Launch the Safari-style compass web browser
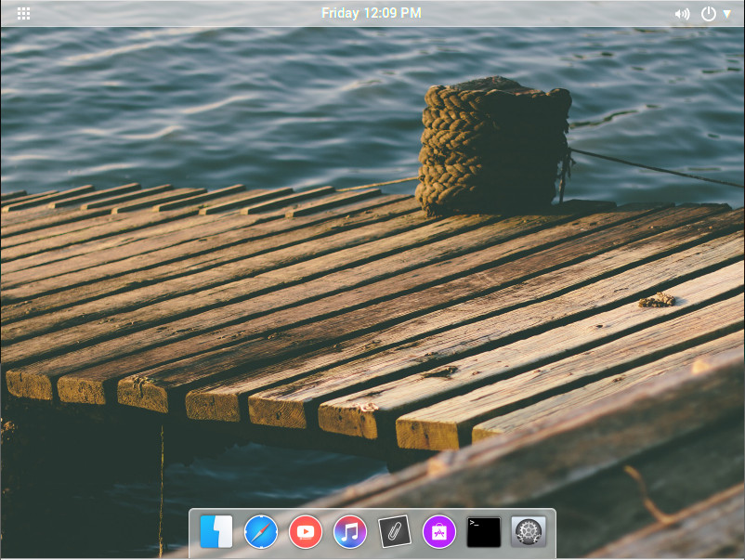 261,532
